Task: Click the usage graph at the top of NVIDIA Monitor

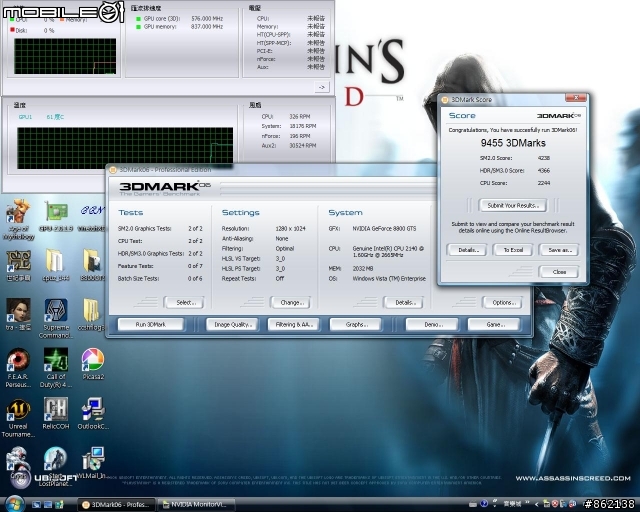Action: [x=65, y=56]
